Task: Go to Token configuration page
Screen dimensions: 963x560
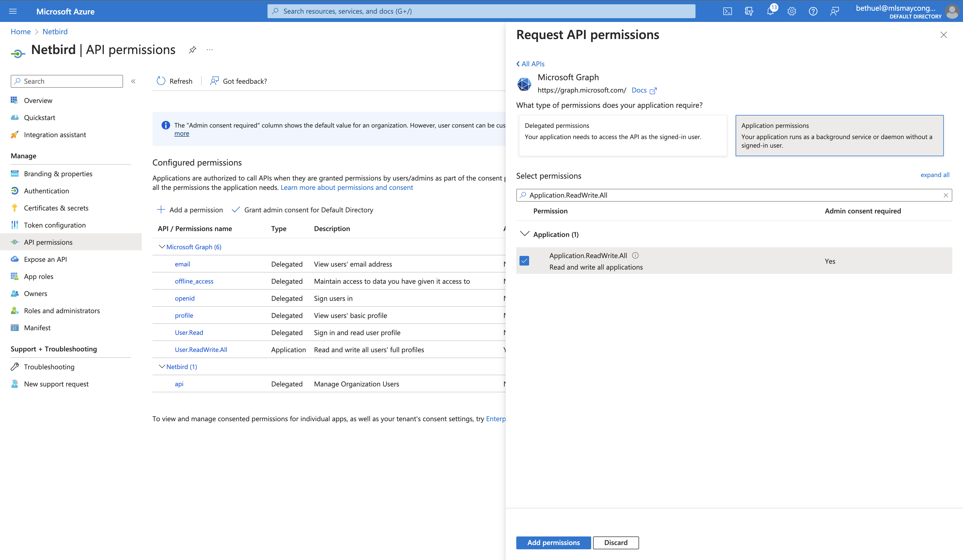Action: pyautogui.click(x=55, y=225)
